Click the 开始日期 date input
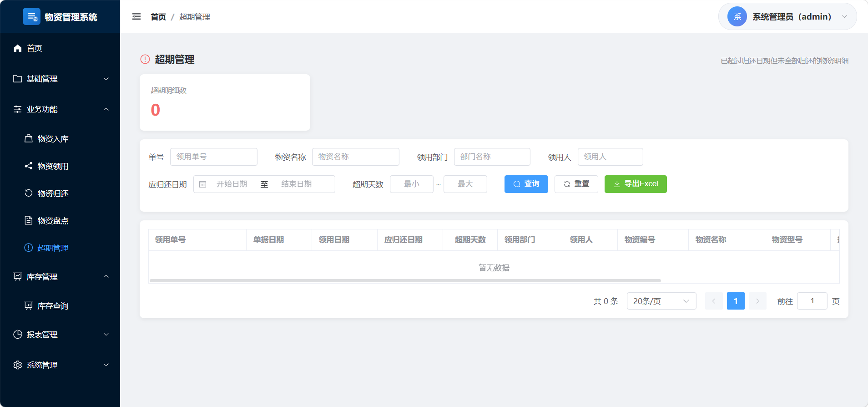 tap(232, 184)
